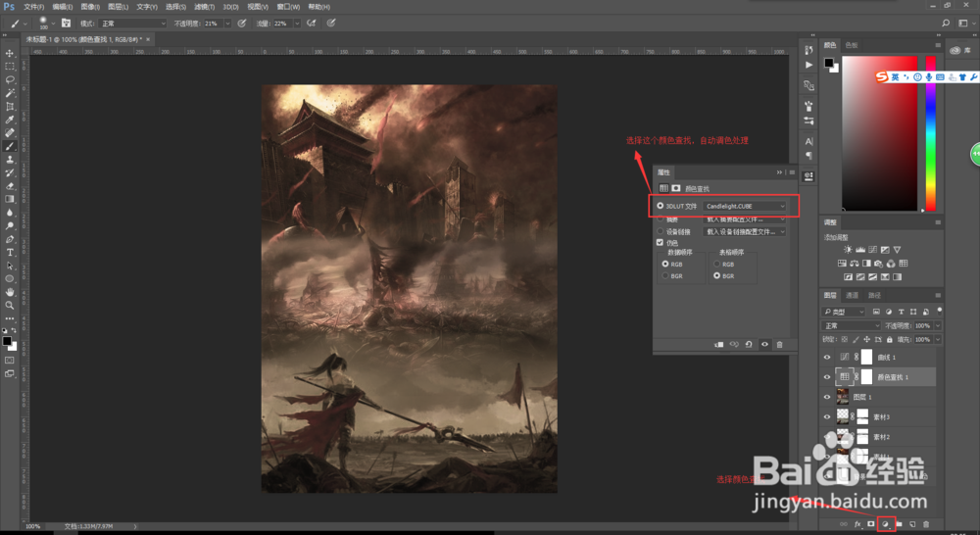Delete layer trash icon in Layers panel
The height and width of the screenshot is (535, 980).
pyautogui.click(x=926, y=524)
